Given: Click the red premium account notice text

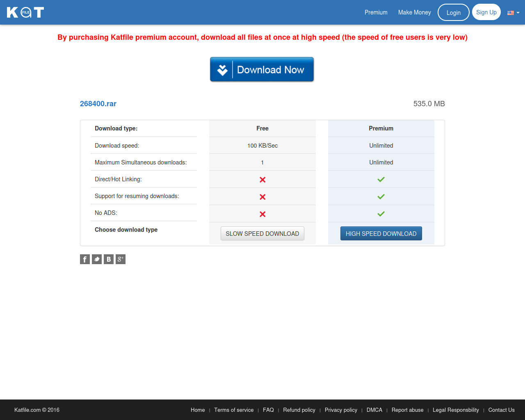Looking at the screenshot, I should 262,37.
